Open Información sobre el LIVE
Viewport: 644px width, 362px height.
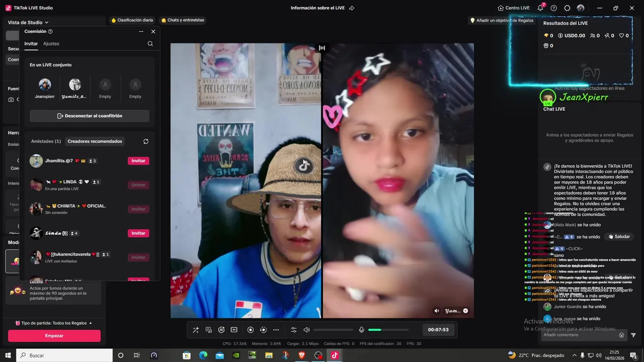(x=318, y=8)
